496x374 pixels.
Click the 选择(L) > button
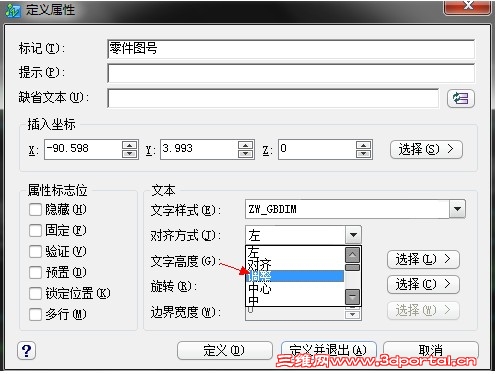pos(423,259)
